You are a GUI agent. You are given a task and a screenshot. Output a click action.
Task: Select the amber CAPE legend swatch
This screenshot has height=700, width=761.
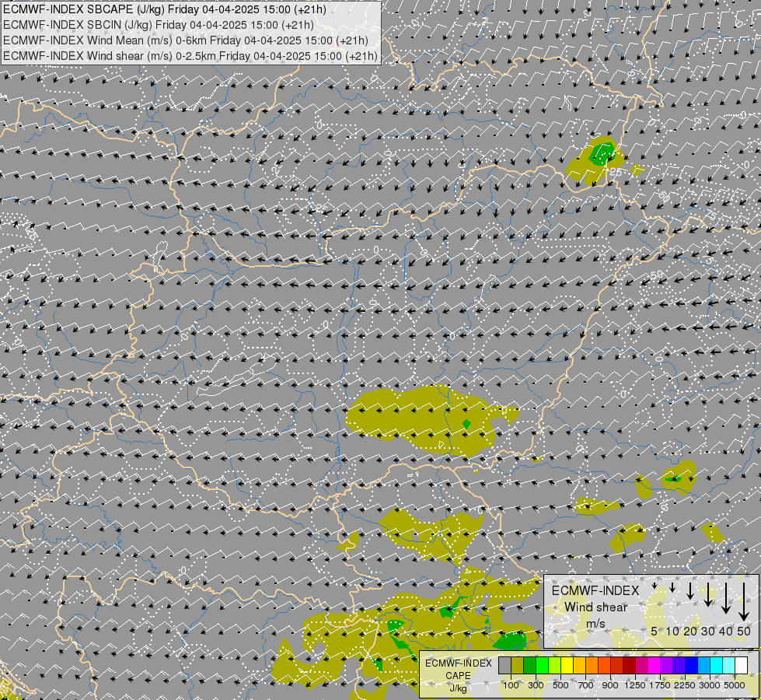(579, 666)
